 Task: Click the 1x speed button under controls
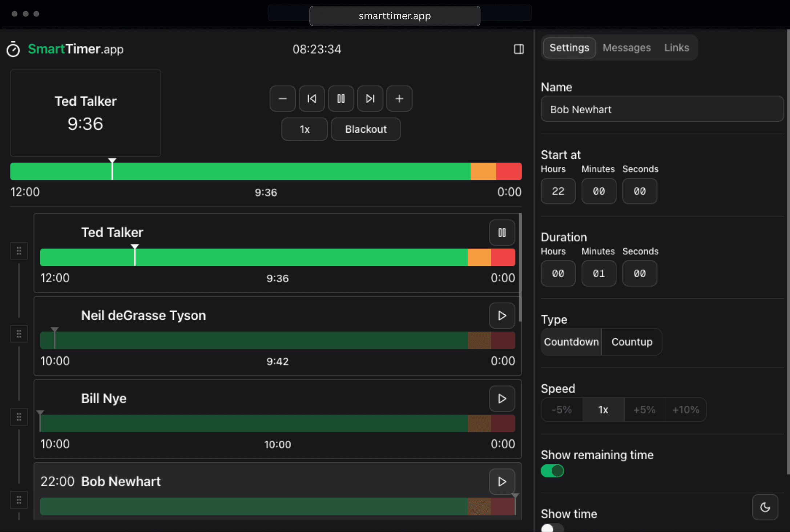(304, 129)
